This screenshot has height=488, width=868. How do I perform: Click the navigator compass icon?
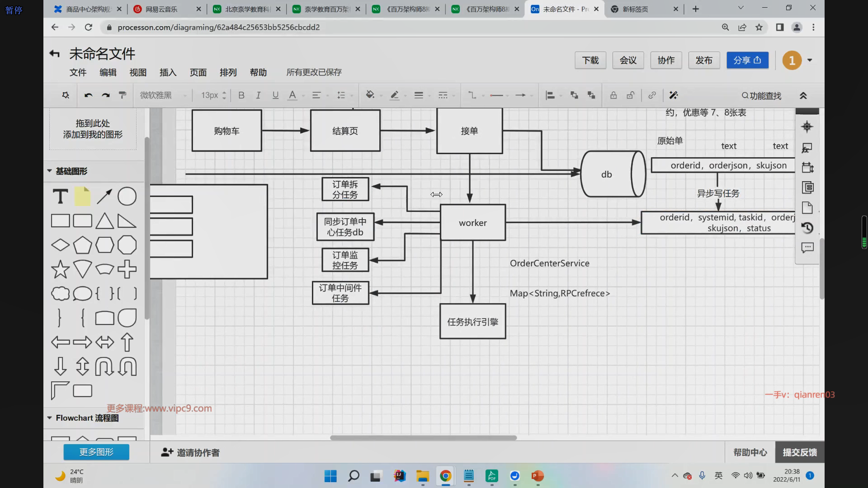click(x=807, y=127)
